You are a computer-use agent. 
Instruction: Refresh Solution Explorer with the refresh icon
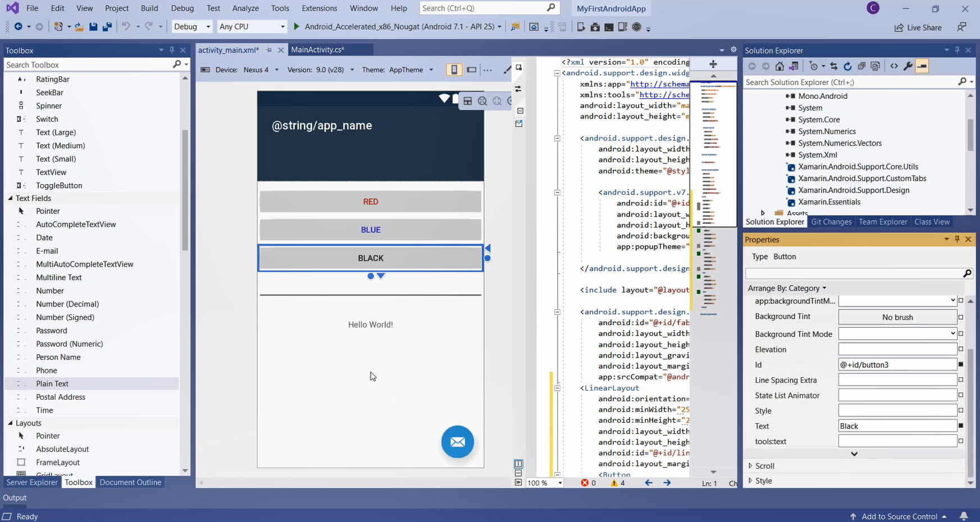847,66
